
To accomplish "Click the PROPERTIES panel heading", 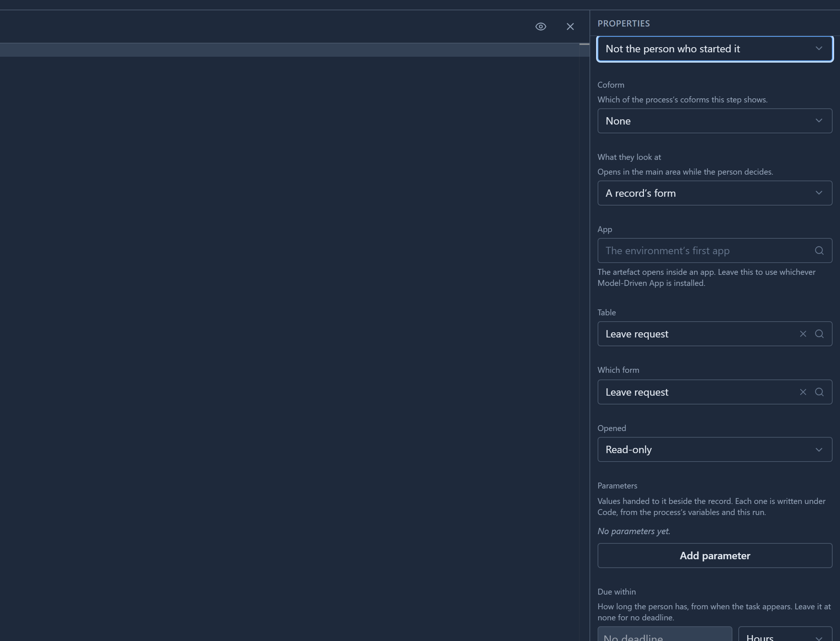I will pos(623,23).
